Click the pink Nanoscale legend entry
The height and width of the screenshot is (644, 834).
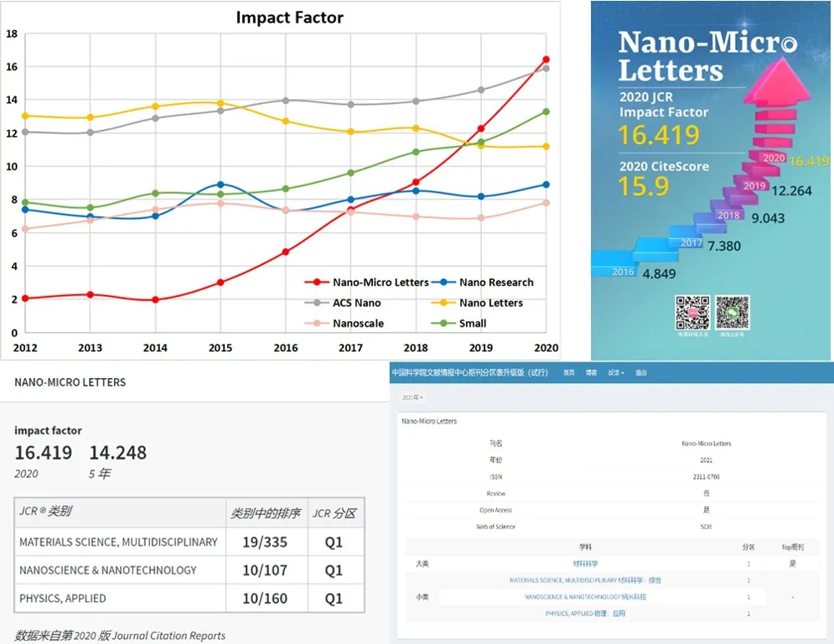point(344,323)
